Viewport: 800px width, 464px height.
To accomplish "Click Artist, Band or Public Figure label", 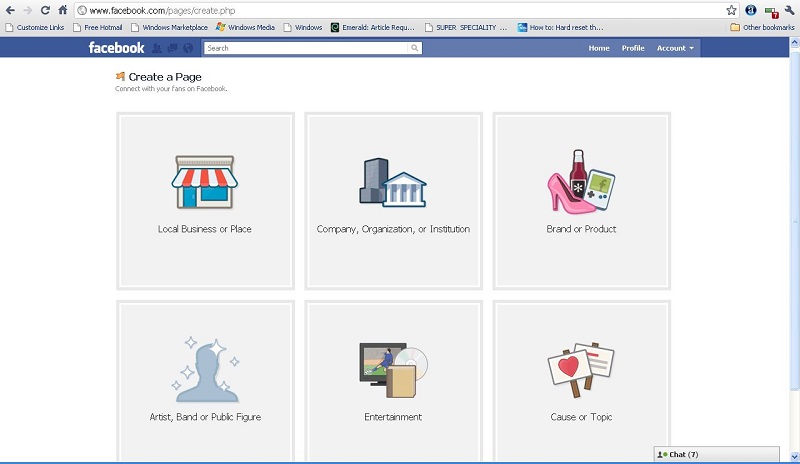I will tap(205, 417).
